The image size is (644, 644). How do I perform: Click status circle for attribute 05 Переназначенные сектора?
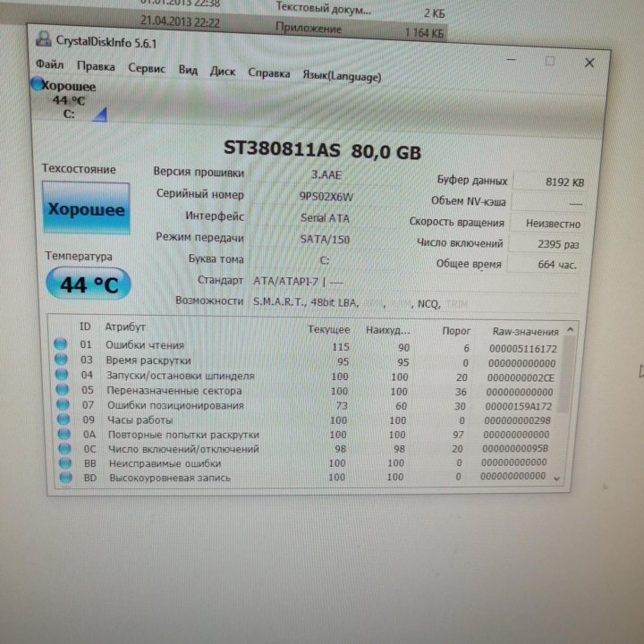coord(61,391)
